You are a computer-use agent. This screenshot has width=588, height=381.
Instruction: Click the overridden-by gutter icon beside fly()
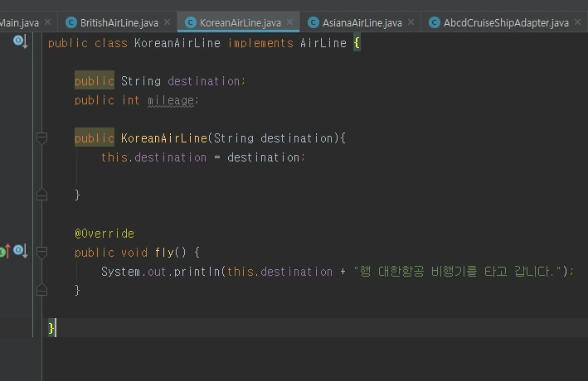coord(20,251)
